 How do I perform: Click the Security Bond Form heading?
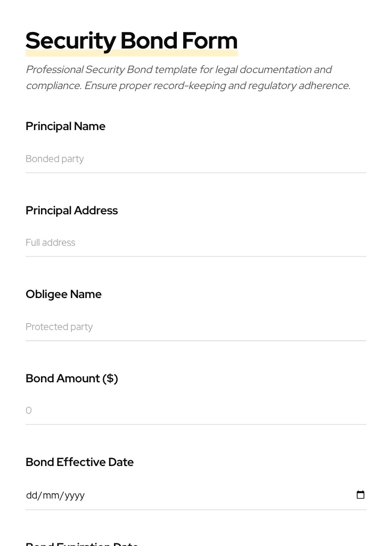[132, 40]
